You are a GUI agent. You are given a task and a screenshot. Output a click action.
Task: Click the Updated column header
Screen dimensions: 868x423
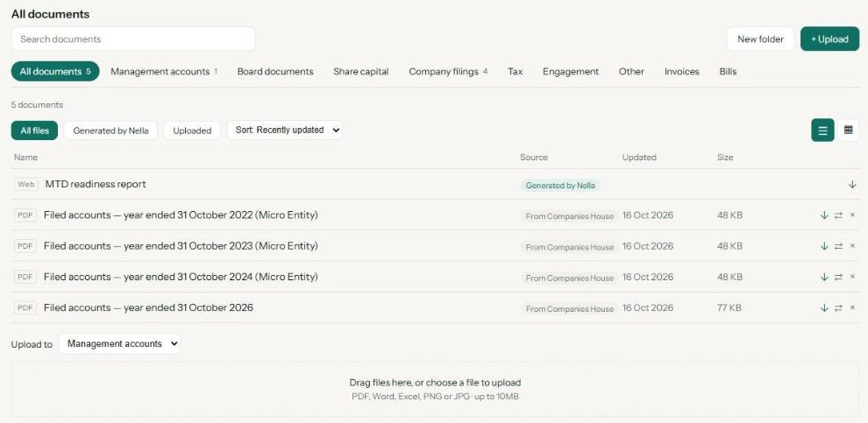click(x=639, y=158)
